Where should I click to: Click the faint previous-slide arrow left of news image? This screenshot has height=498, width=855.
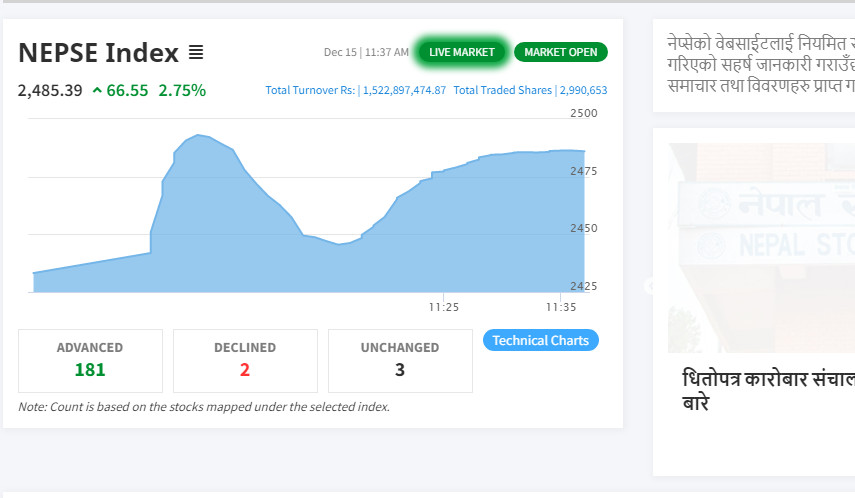pos(650,286)
